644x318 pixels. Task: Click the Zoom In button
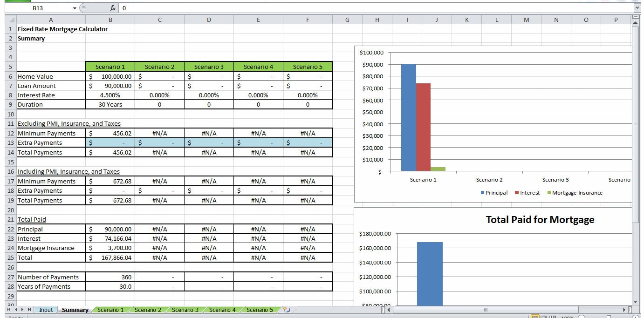coord(636,316)
